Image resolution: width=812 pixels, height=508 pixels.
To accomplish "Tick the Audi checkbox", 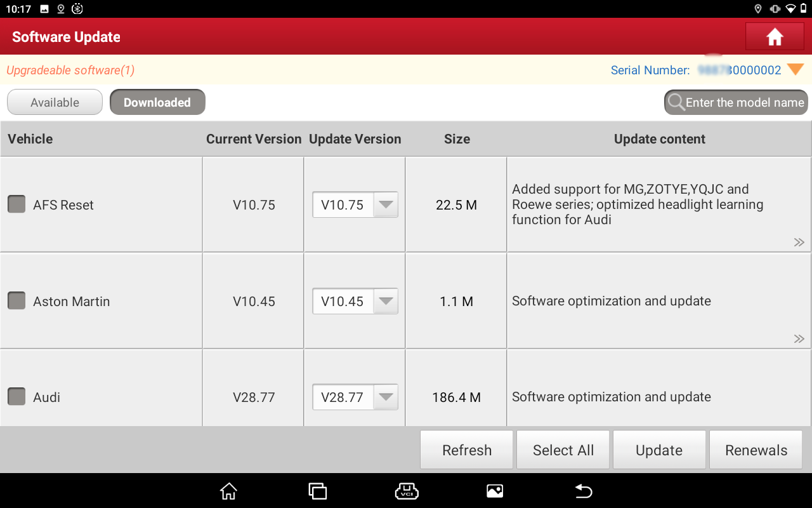I will [16, 397].
